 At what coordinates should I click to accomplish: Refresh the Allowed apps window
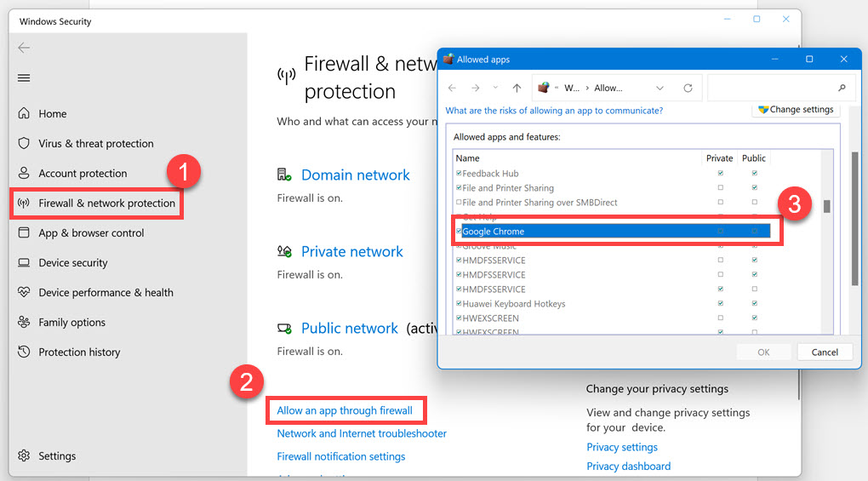point(688,88)
